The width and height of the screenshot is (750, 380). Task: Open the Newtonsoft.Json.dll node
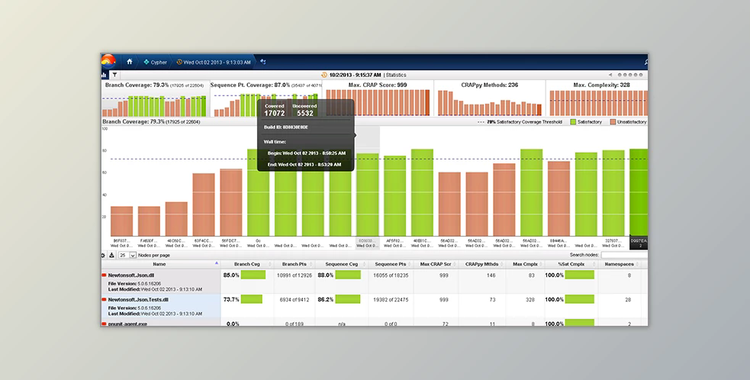(x=131, y=276)
